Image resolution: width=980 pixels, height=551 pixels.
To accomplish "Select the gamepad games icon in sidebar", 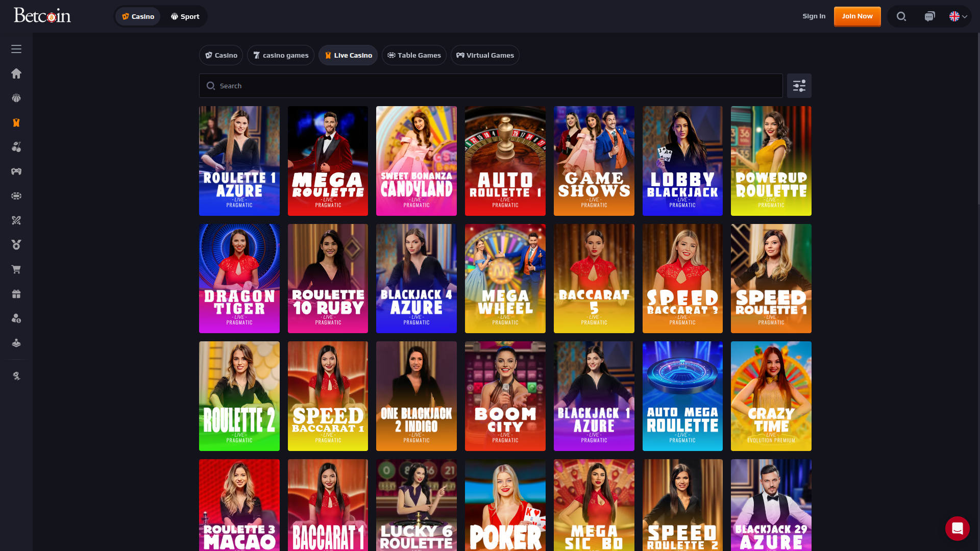I will (x=16, y=171).
